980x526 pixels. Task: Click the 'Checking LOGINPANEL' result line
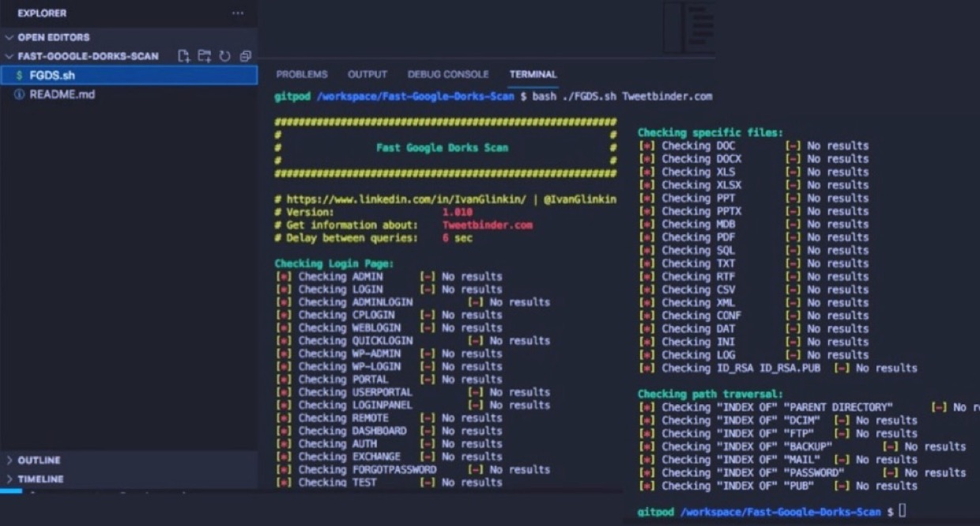pos(413,405)
